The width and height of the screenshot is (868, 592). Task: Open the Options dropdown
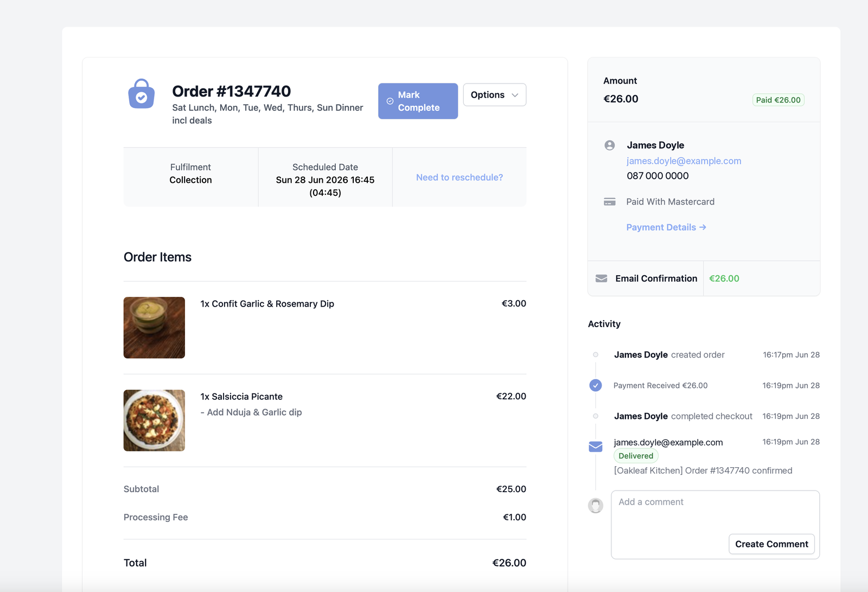pos(494,94)
